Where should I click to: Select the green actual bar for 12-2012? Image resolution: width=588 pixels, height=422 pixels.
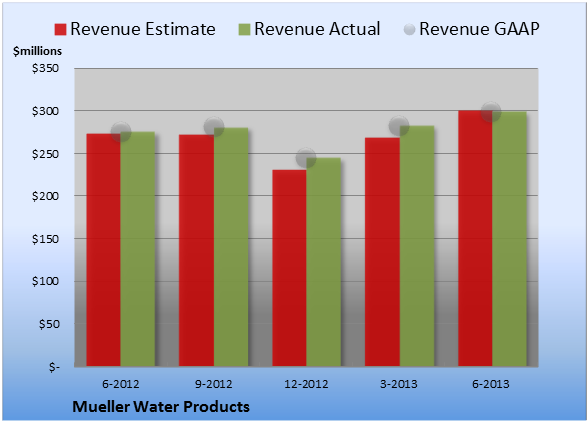pyautogui.click(x=324, y=262)
